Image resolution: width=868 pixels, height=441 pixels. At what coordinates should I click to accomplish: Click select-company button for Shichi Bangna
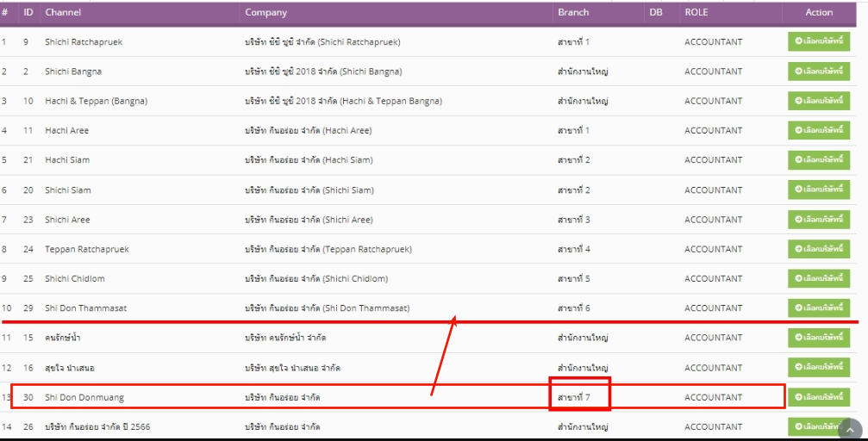click(x=819, y=71)
